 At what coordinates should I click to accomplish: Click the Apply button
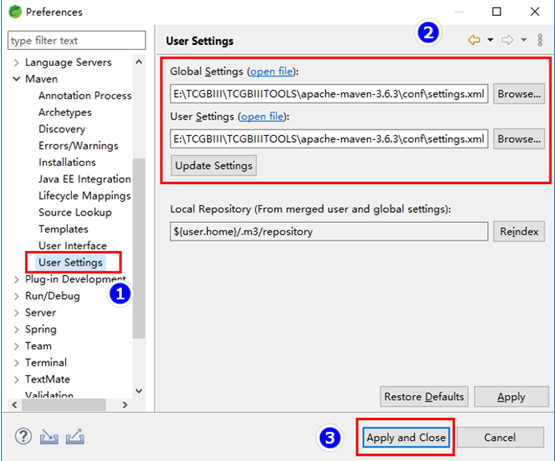[511, 397]
